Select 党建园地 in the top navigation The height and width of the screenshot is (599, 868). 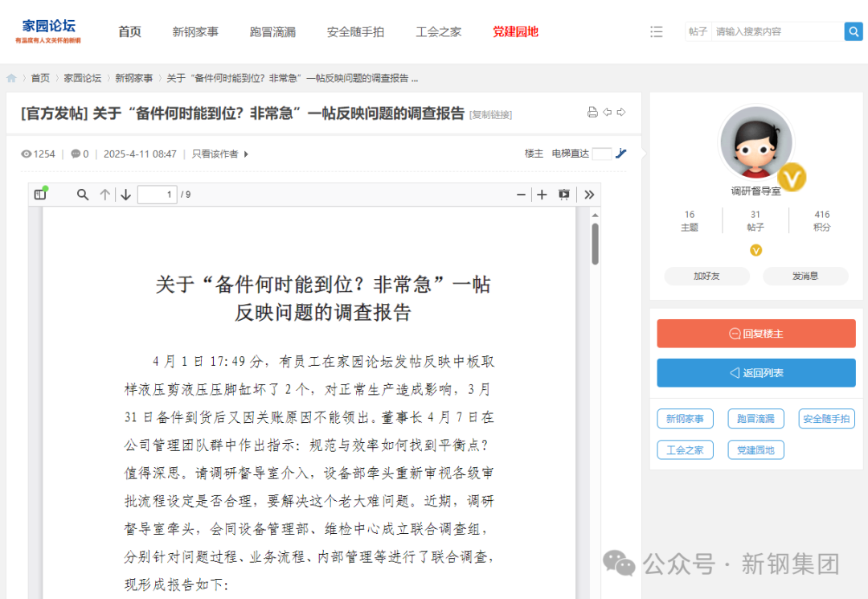pyautogui.click(x=515, y=32)
